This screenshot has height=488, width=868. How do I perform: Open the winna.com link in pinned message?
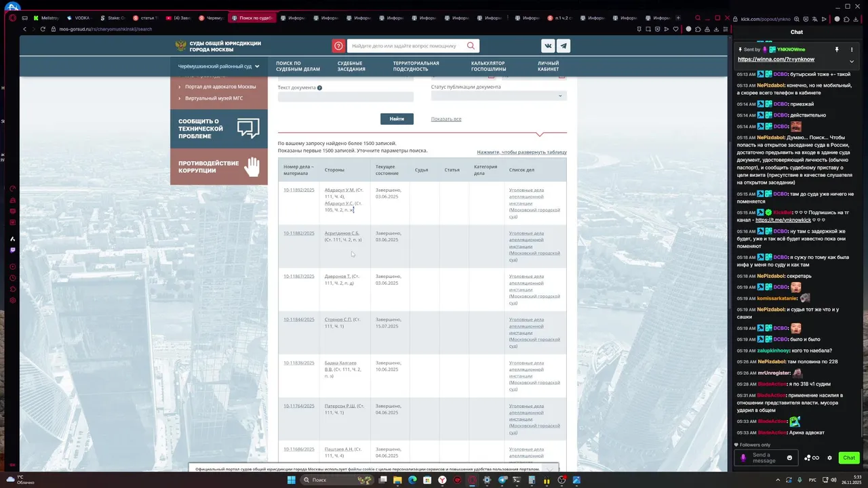click(x=776, y=60)
